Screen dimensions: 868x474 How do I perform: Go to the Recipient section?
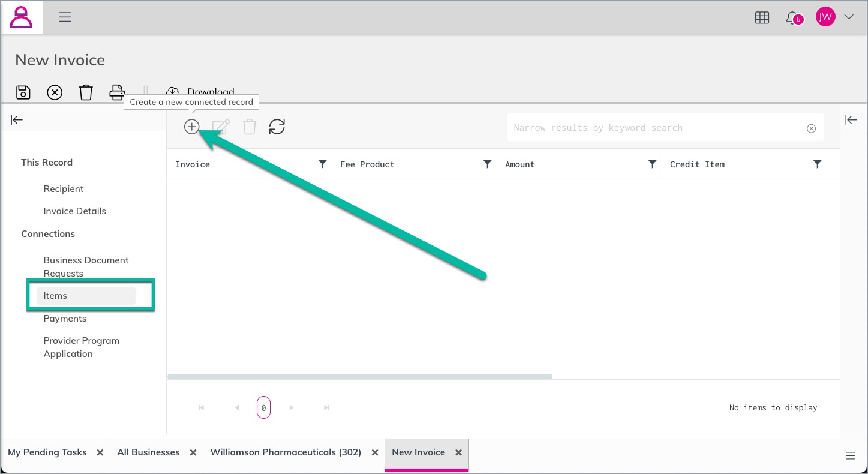point(64,189)
